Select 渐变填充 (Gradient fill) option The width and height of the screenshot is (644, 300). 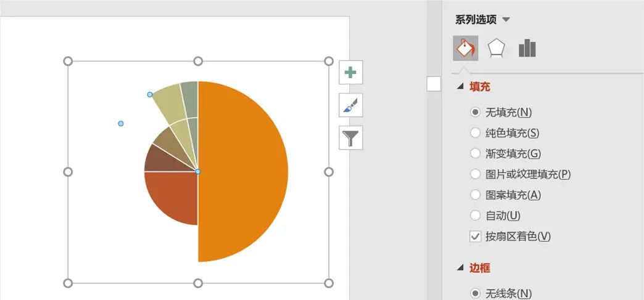click(x=475, y=153)
